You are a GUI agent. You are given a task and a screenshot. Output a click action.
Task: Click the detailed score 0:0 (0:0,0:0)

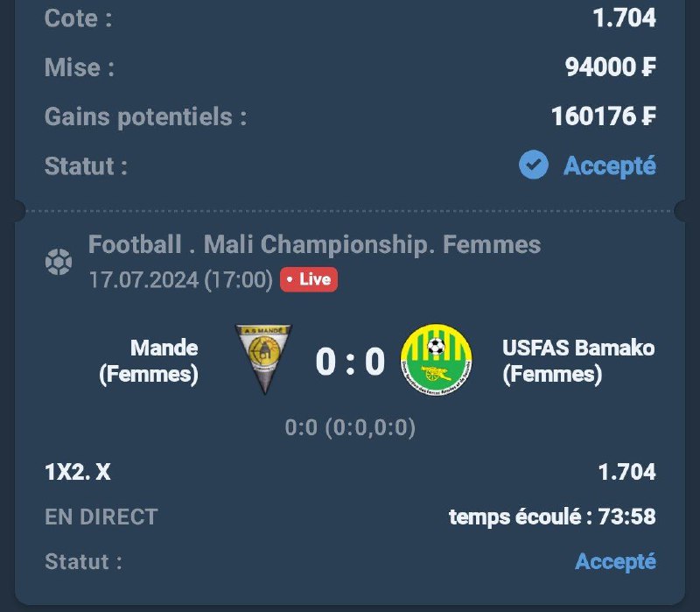(x=350, y=428)
